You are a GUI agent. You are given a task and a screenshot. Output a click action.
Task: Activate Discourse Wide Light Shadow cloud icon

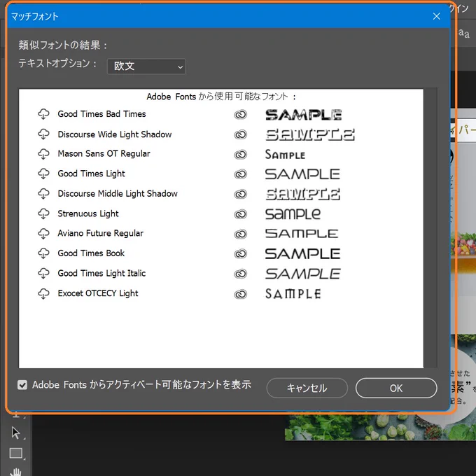(x=43, y=134)
